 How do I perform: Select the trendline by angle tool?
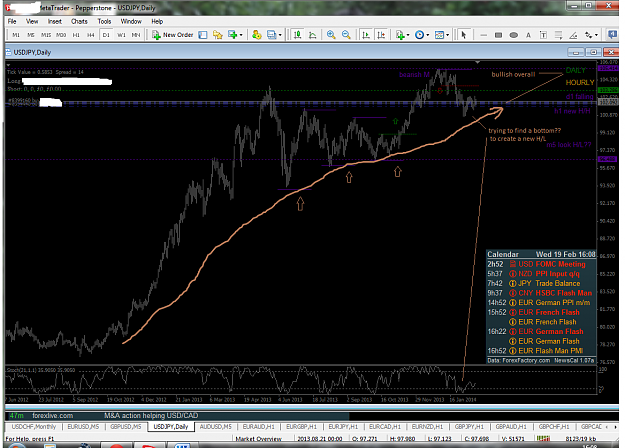(573, 35)
